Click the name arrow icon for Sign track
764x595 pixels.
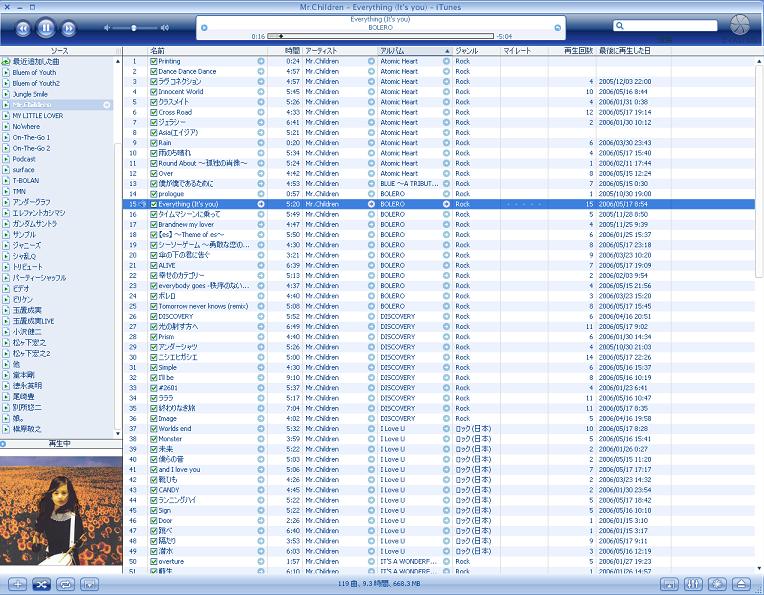pos(261,511)
